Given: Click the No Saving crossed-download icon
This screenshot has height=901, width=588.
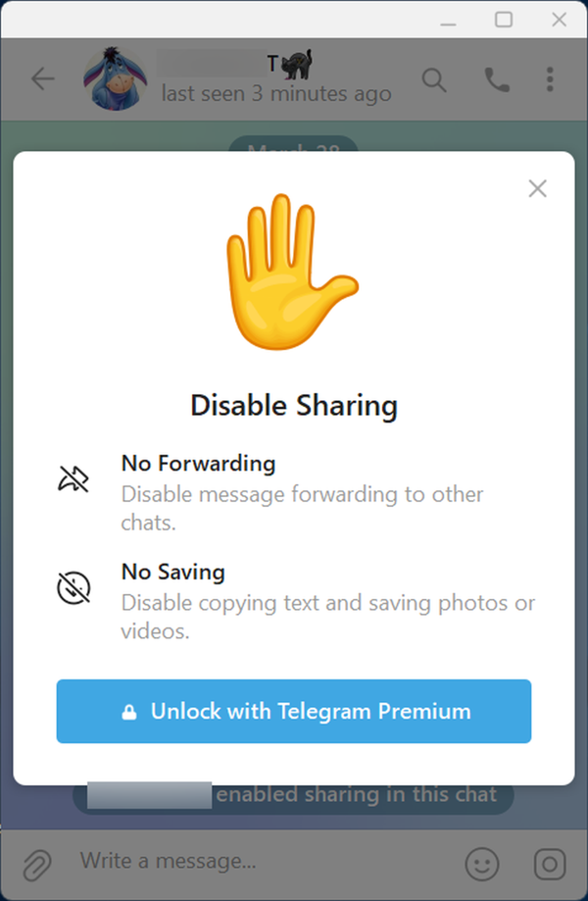Looking at the screenshot, I should click(73, 587).
